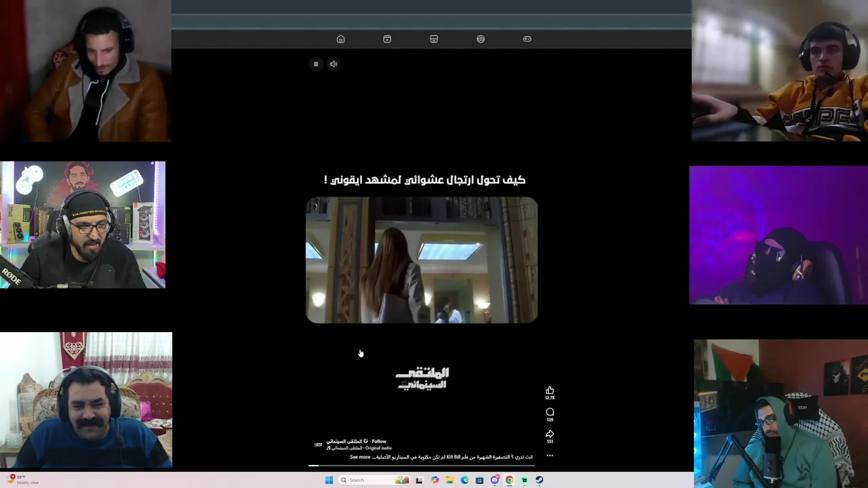Open the Marketplace tab icon

pyautogui.click(x=434, y=39)
